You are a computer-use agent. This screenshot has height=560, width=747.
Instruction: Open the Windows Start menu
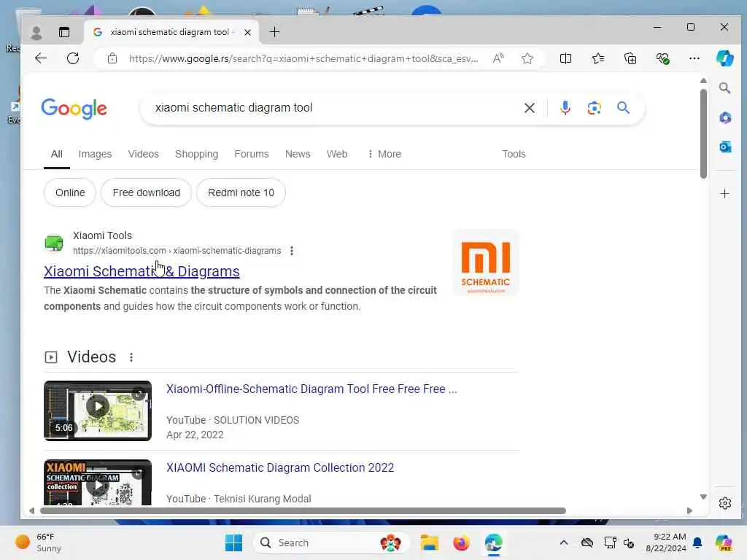pyautogui.click(x=233, y=542)
